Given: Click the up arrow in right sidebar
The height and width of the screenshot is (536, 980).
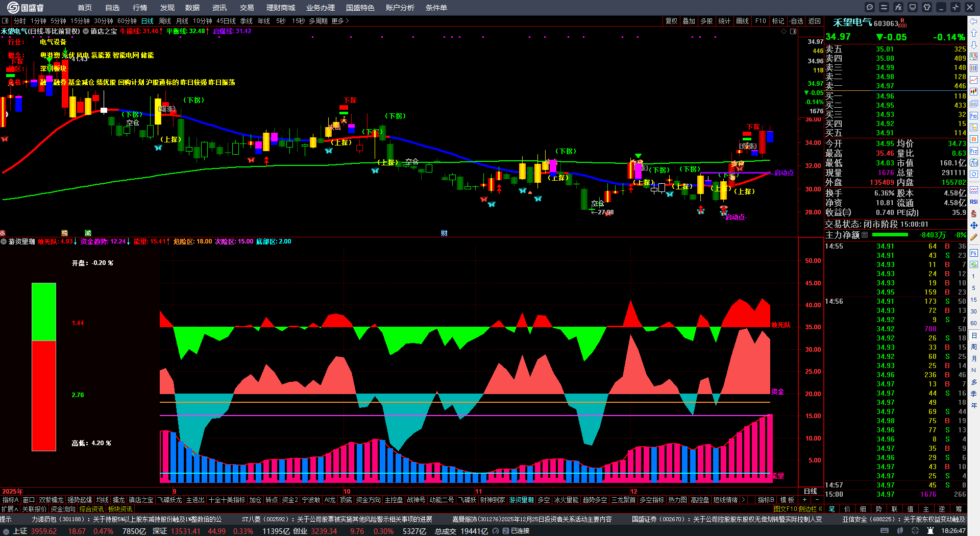Looking at the screenshot, I should click(x=974, y=33).
